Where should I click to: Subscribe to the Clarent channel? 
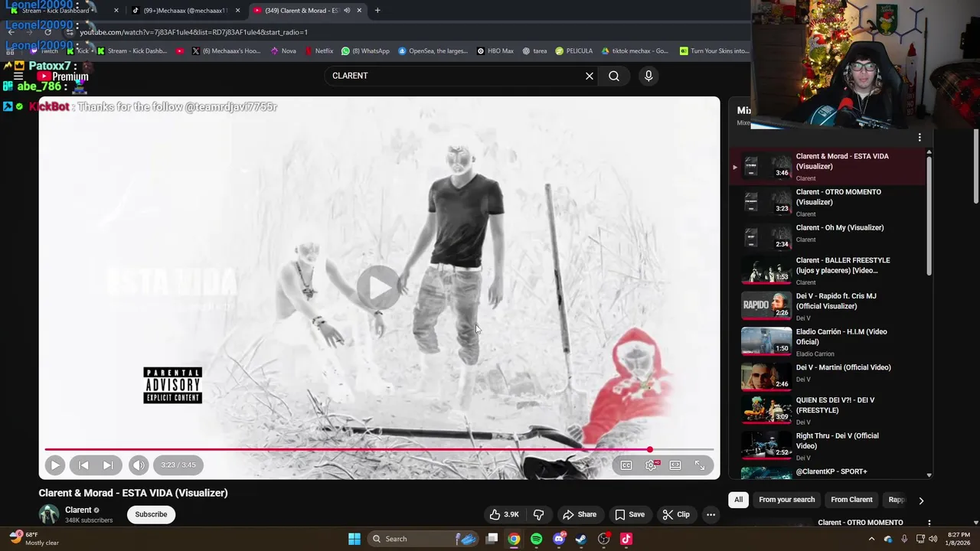151,514
